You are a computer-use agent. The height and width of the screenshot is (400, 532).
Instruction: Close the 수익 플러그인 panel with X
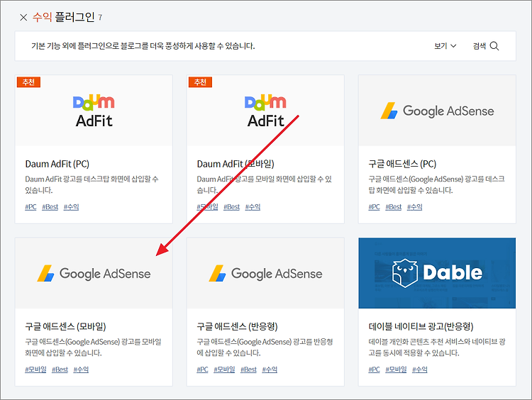point(23,17)
